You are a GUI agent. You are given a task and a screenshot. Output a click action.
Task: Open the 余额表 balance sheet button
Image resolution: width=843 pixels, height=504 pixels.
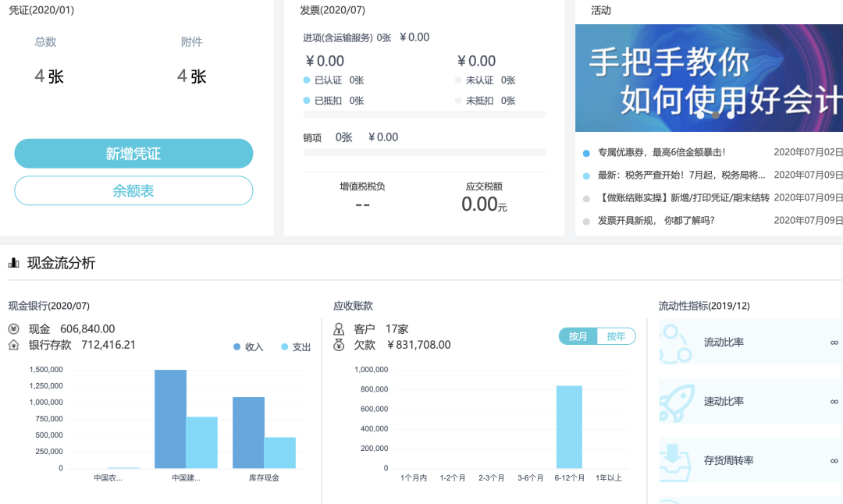click(133, 190)
